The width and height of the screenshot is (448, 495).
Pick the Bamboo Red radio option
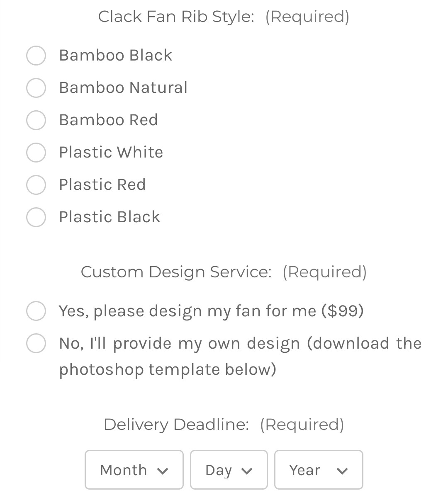tap(36, 120)
